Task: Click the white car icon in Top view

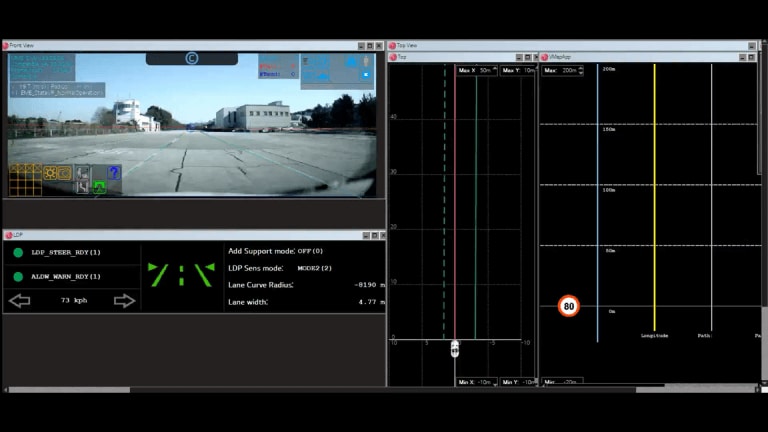Action: pos(455,349)
